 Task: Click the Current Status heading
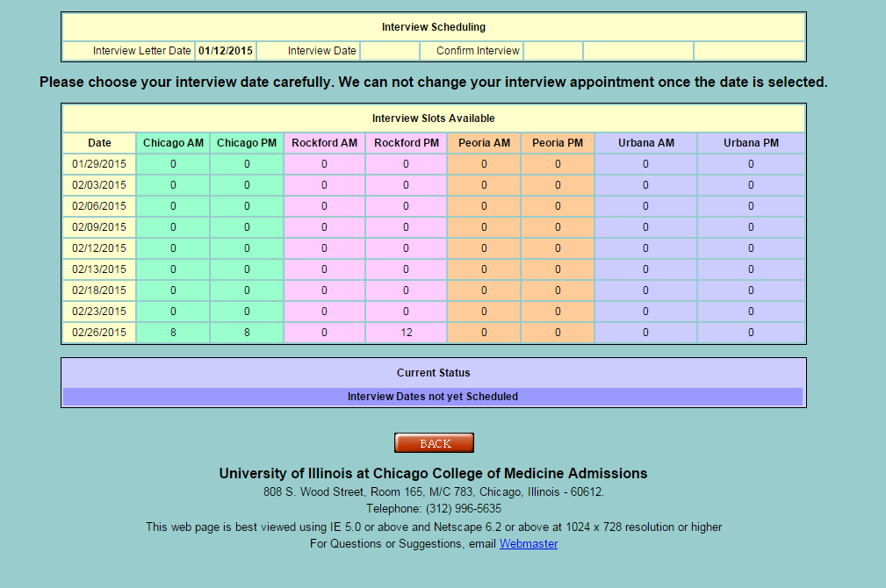[x=433, y=373]
